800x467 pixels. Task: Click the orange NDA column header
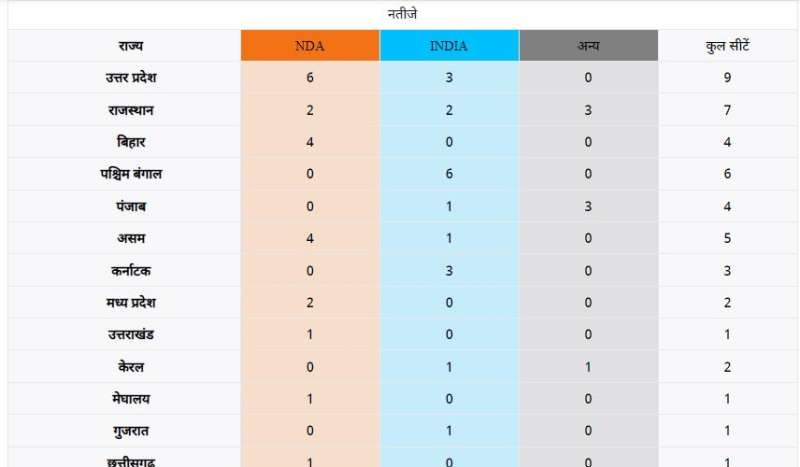point(310,46)
